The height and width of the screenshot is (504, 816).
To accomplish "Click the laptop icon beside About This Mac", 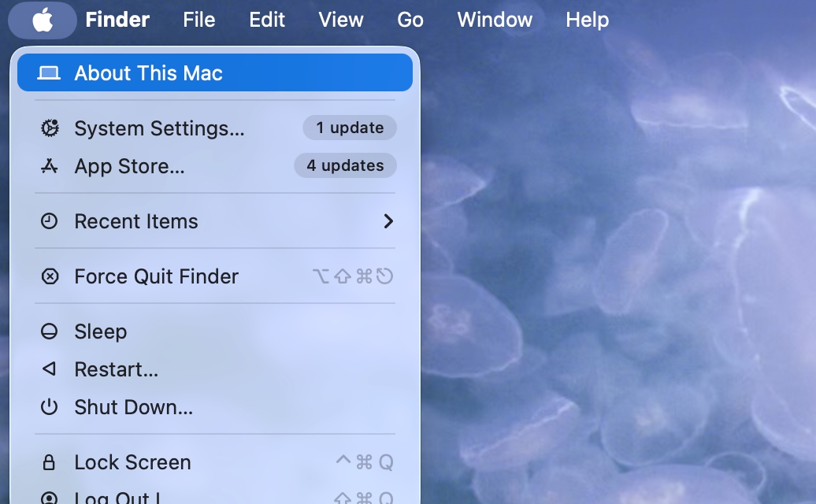I will tap(49, 72).
